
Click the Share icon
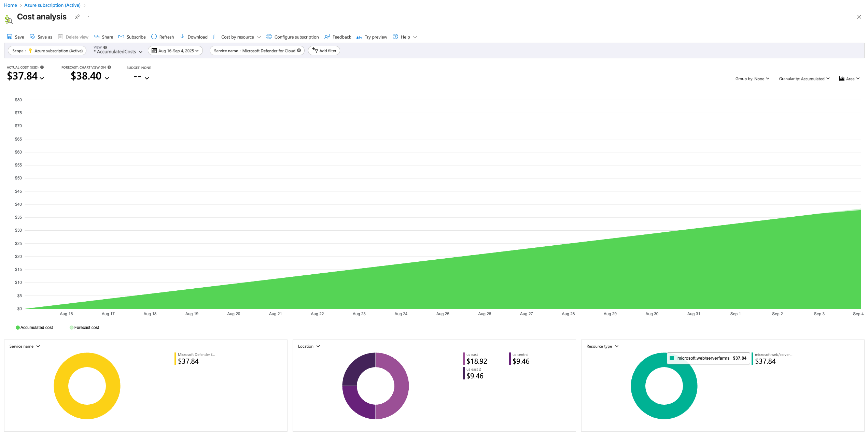tap(97, 37)
